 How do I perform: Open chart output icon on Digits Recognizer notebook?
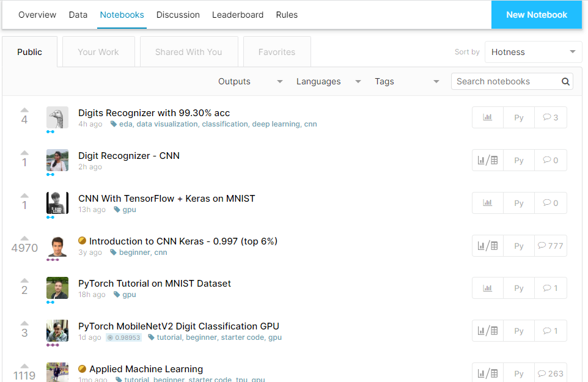[x=487, y=117]
